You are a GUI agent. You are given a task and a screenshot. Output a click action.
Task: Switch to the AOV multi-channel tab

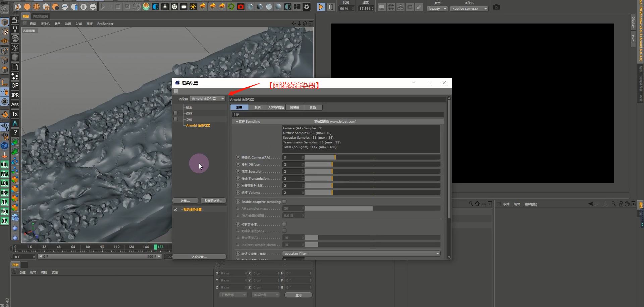tap(276, 107)
